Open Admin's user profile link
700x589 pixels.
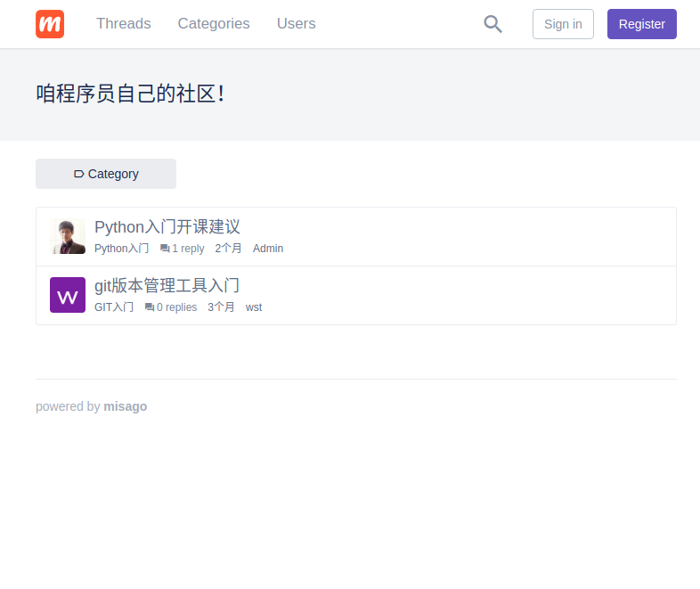(x=268, y=249)
